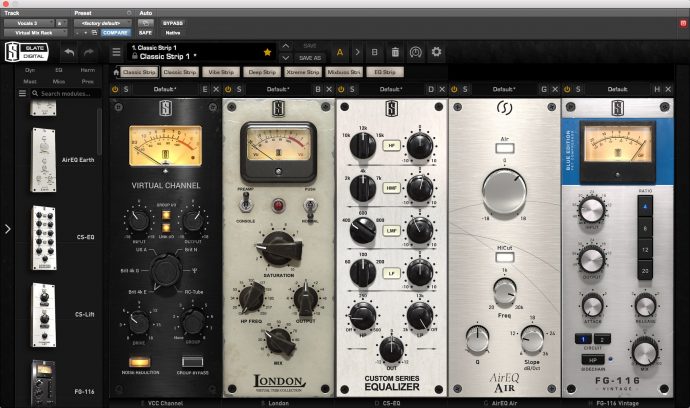Screen dimensions: 690x408
Task: Click the trash can delete icon
Action: pyautogui.click(x=395, y=52)
